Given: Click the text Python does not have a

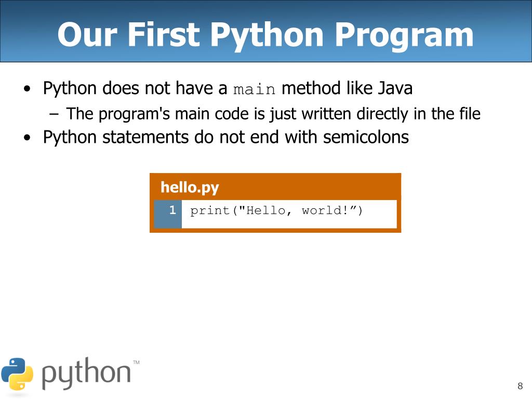Looking at the screenshot, I should (135, 88).
